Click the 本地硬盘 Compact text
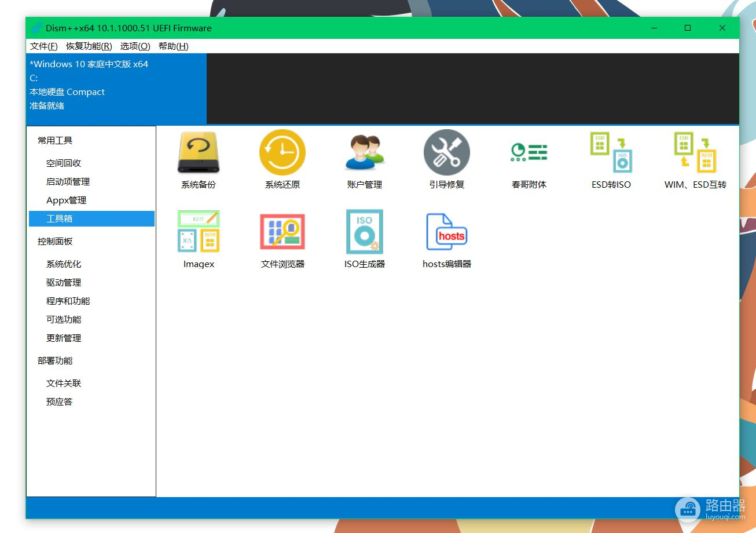 [x=67, y=92]
